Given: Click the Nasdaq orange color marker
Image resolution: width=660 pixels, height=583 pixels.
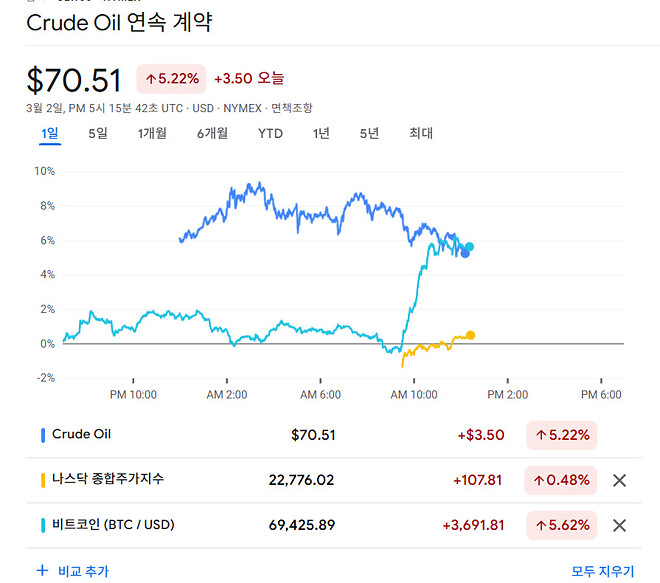Looking at the screenshot, I should click(x=43, y=480).
